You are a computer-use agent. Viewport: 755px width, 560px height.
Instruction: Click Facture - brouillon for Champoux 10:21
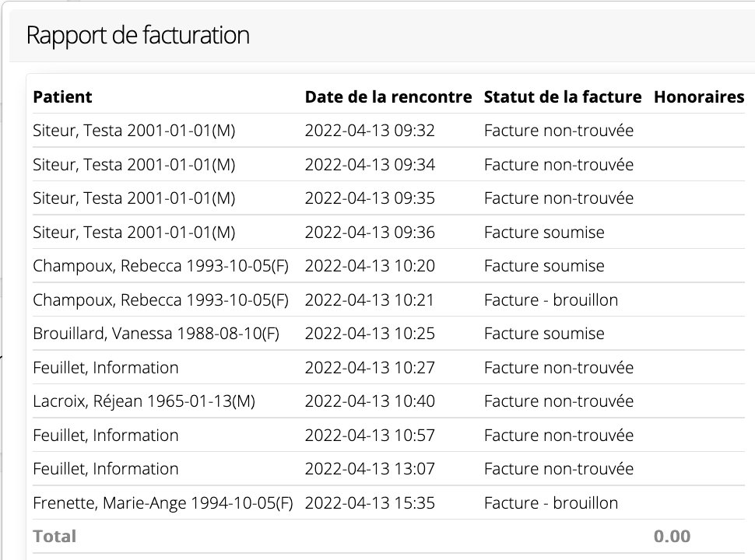coord(551,299)
